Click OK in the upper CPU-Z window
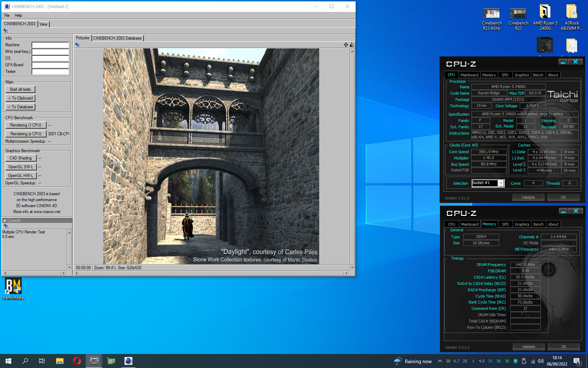The height and width of the screenshot is (368, 588). pos(563,197)
